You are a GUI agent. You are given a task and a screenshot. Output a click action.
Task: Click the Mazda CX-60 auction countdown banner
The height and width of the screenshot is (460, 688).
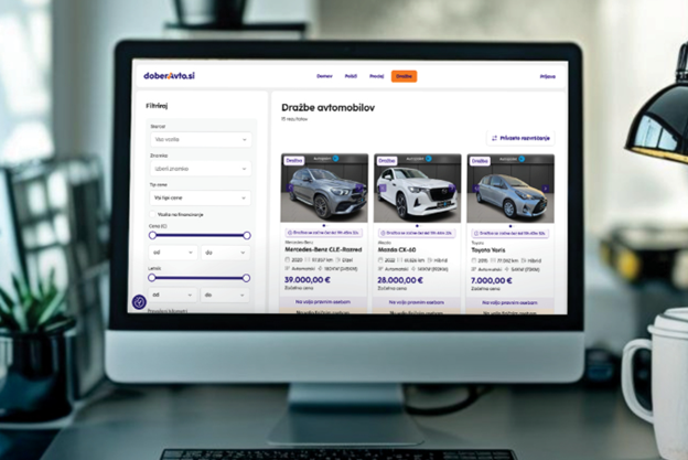[417, 233]
